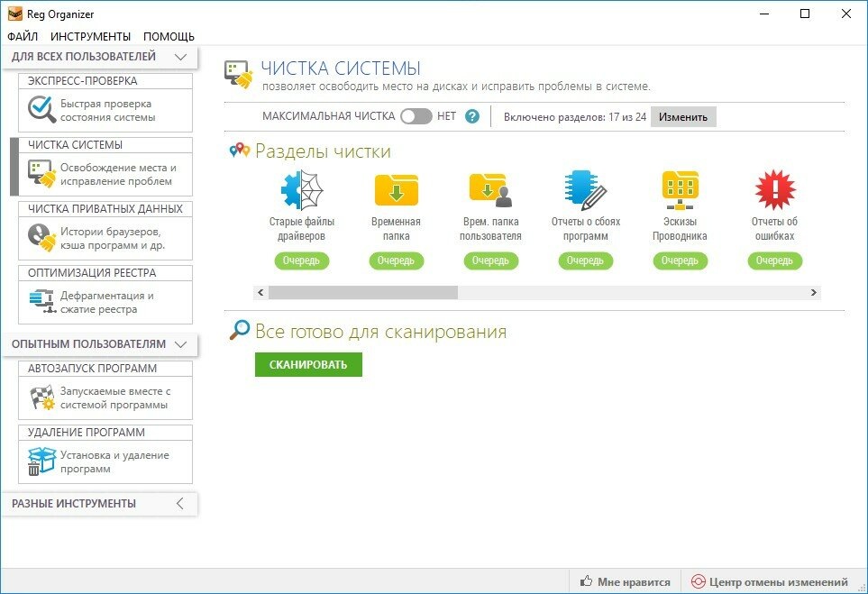The width and height of the screenshot is (868, 594).
Task: Toggle Очередь under Старые файлы драйверов
Action: point(302,260)
